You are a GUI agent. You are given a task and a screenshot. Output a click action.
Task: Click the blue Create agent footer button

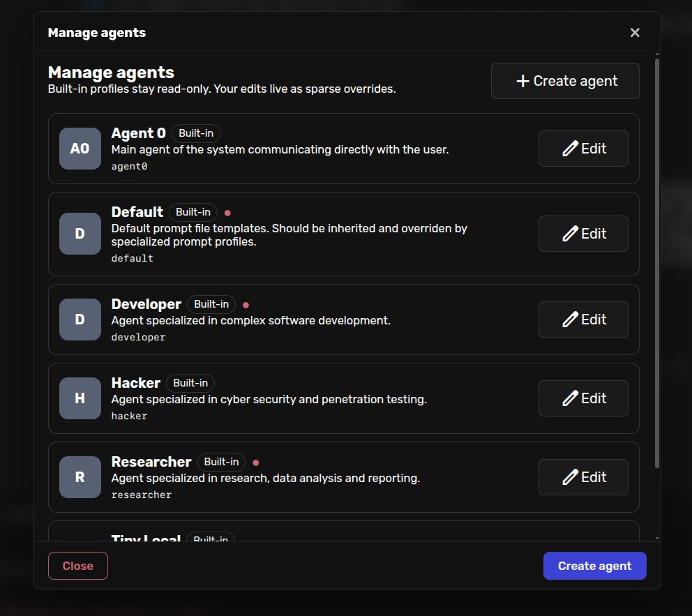[594, 566]
